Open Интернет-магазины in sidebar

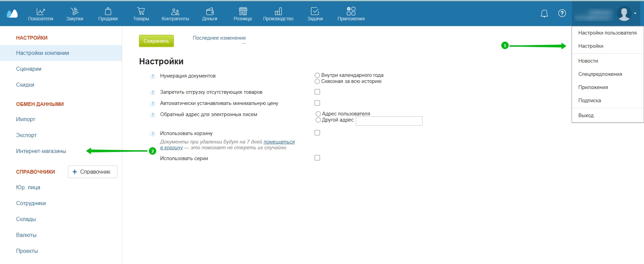(x=41, y=151)
